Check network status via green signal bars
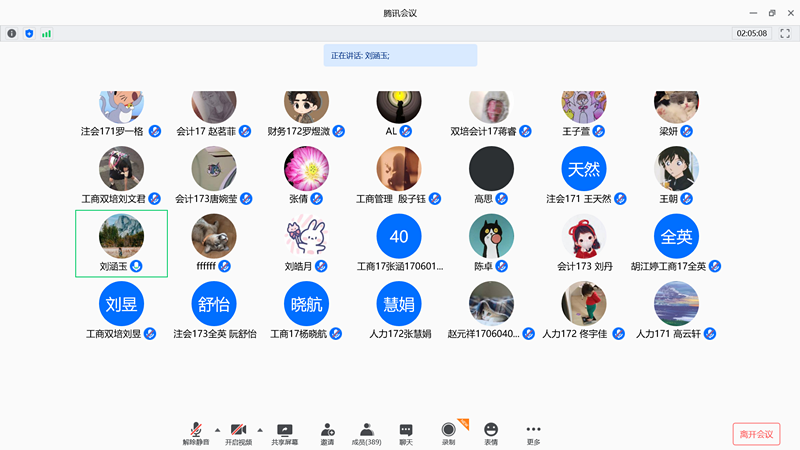 pos(46,33)
